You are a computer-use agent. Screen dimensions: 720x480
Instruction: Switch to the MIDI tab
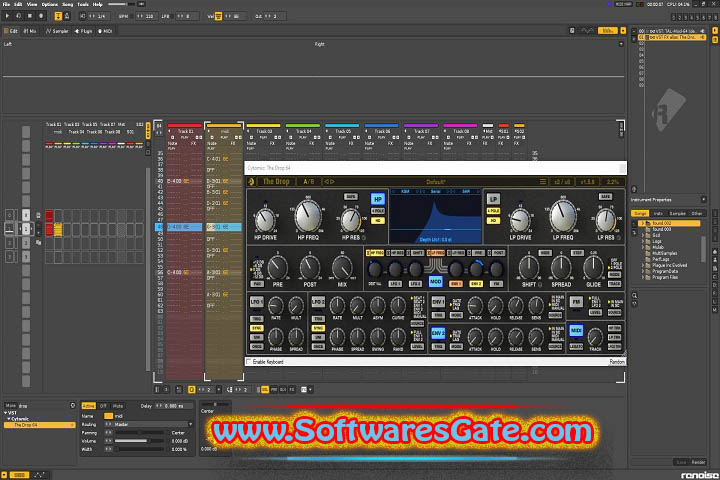pyautogui.click(x=105, y=31)
